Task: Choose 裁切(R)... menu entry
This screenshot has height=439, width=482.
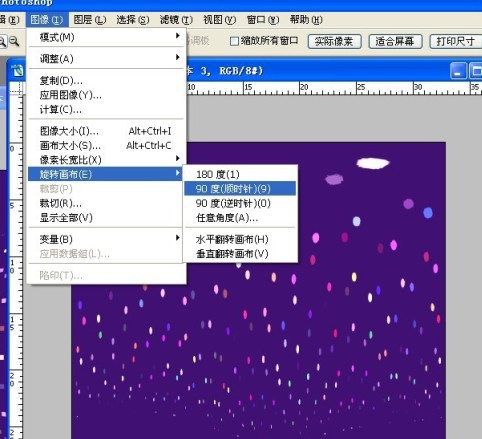Action: click(x=106, y=203)
